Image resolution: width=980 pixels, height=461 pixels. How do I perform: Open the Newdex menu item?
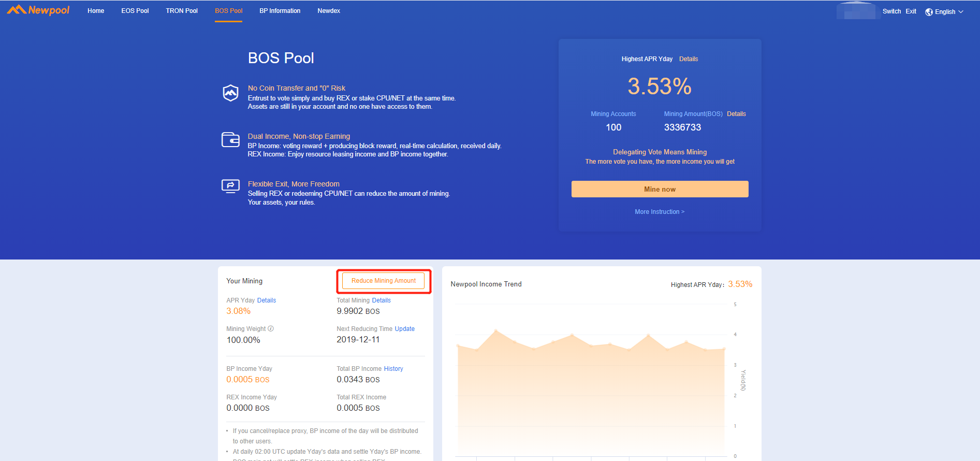329,11
